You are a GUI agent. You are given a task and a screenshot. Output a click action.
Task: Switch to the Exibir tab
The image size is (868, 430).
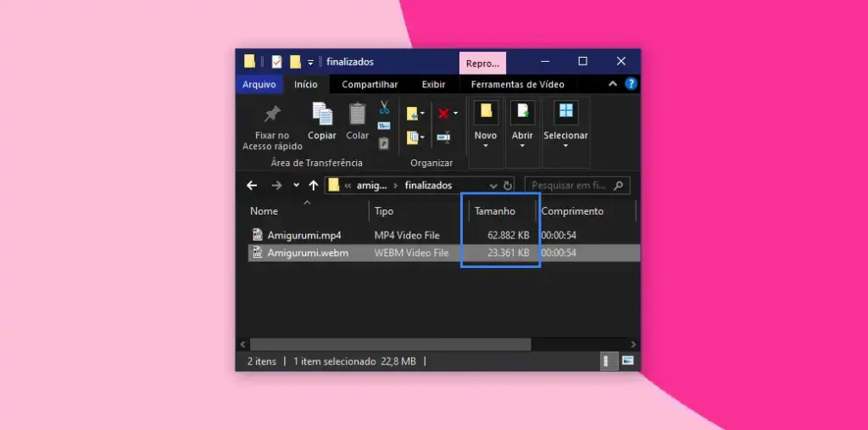point(433,85)
